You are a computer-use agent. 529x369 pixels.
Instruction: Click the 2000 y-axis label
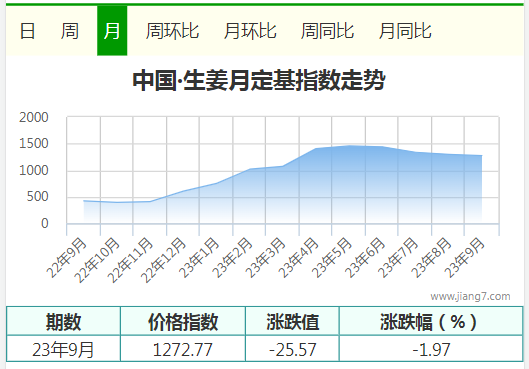point(34,117)
